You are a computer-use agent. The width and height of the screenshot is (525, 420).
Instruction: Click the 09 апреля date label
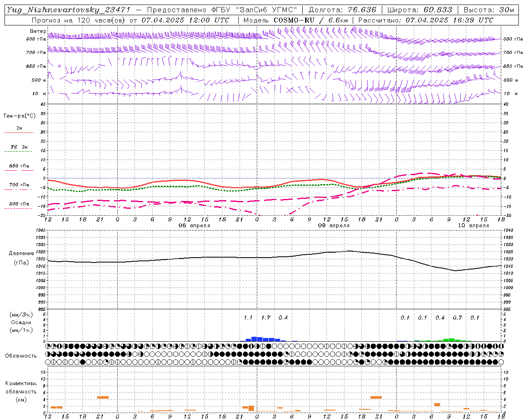(x=334, y=226)
